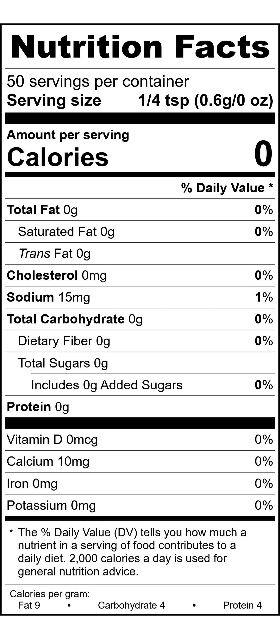Click the large Calories label
Viewport: 280px width, 644px height.
pyautogui.click(x=58, y=157)
